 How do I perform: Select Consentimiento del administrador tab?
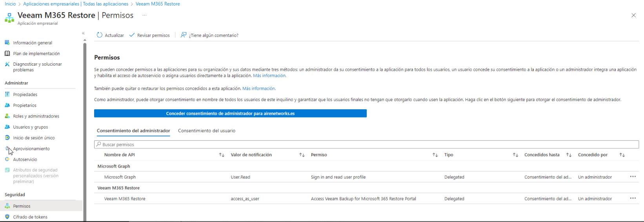133,131
